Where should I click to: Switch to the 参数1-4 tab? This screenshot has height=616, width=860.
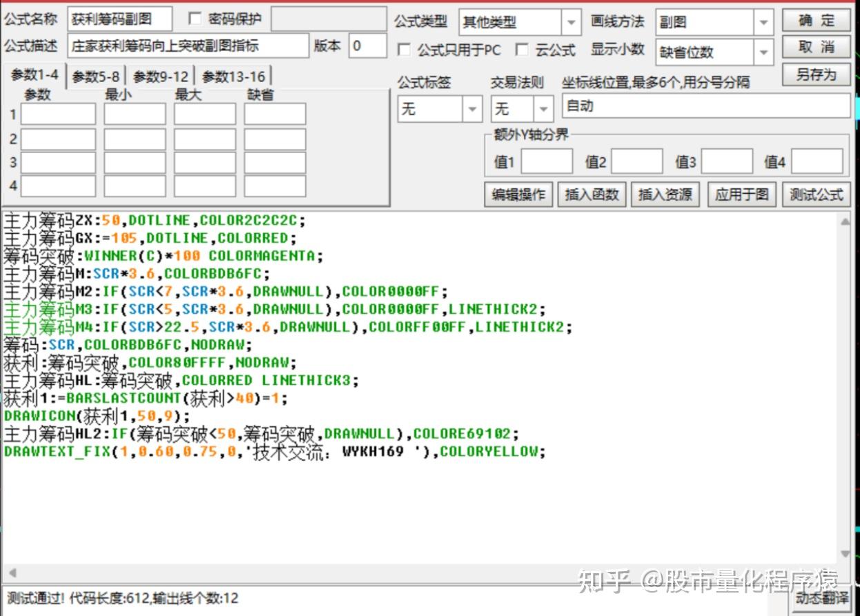35,75
